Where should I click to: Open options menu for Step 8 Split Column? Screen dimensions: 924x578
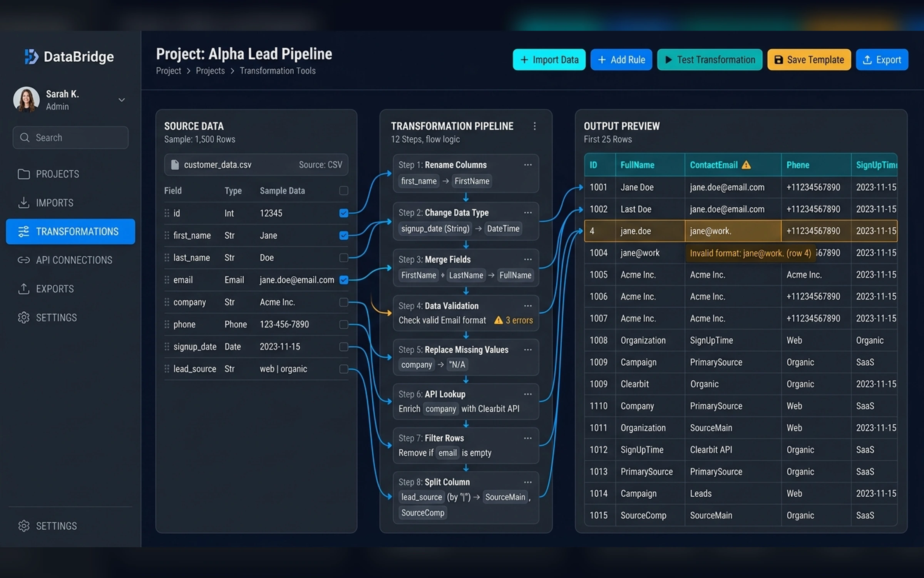(x=528, y=482)
